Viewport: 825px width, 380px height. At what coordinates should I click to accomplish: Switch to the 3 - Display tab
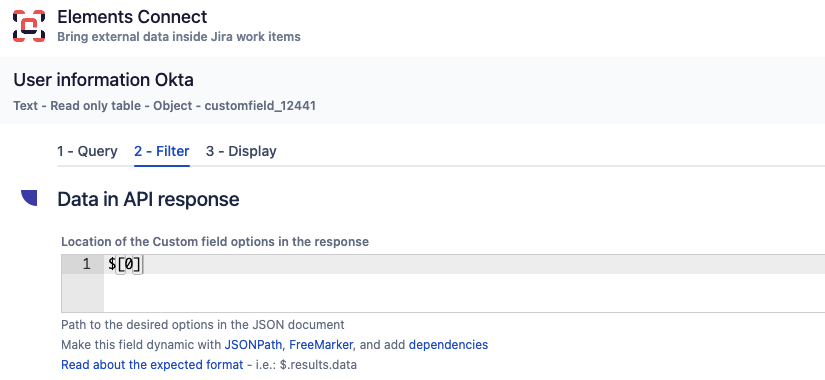coord(241,151)
